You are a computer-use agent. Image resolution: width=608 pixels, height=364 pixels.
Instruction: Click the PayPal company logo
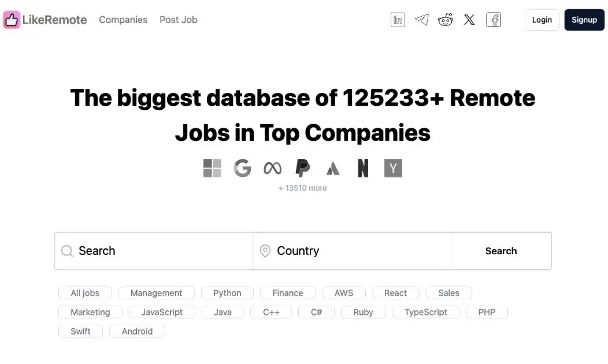tap(302, 168)
